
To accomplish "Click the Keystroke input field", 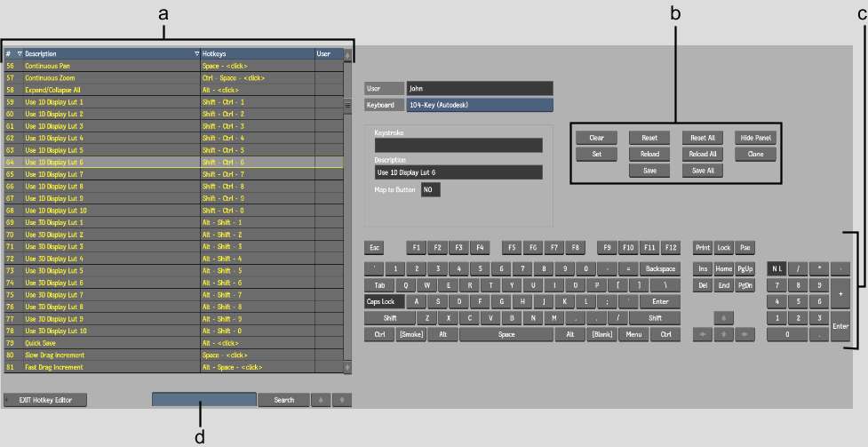I will pos(458,146).
